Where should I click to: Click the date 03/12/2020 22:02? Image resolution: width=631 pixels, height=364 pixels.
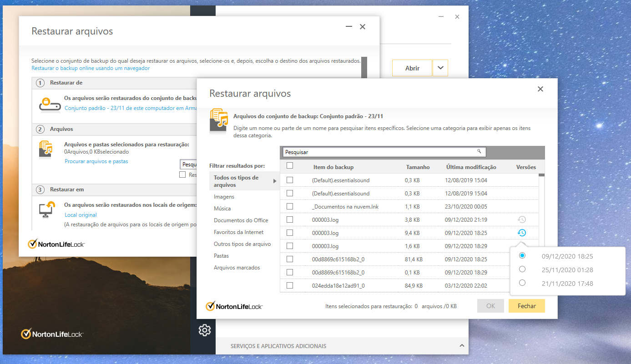coord(466,286)
